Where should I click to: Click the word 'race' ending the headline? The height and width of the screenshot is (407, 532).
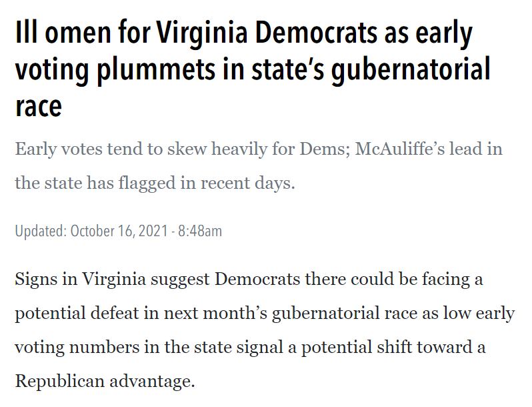(x=38, y=106)
